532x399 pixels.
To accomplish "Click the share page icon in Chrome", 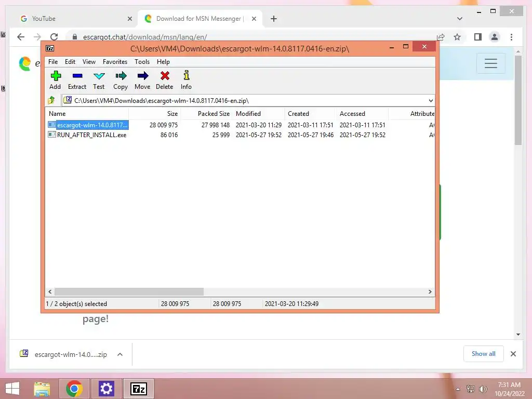I will pyautogui.click(x=441, y=37).
